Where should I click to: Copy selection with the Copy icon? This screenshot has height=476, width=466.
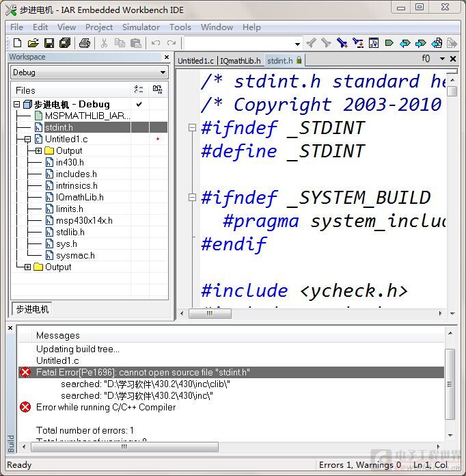point(120,43)
